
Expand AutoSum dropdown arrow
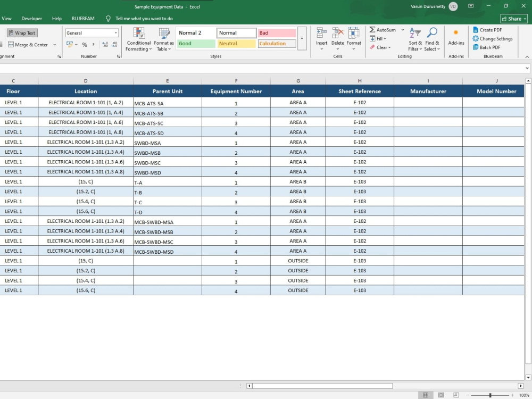403,30
